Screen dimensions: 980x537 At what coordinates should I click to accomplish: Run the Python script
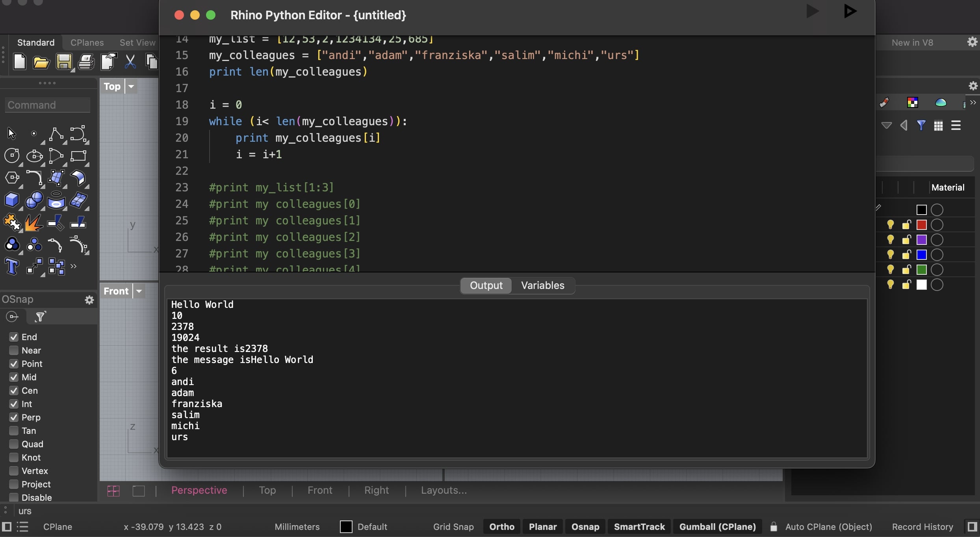(x=812, y=11)
